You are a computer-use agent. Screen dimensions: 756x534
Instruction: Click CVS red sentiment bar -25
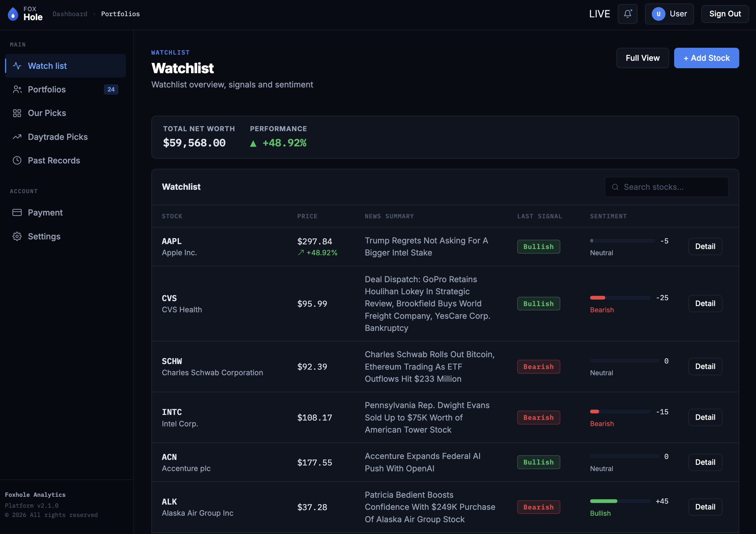[620, 298]
